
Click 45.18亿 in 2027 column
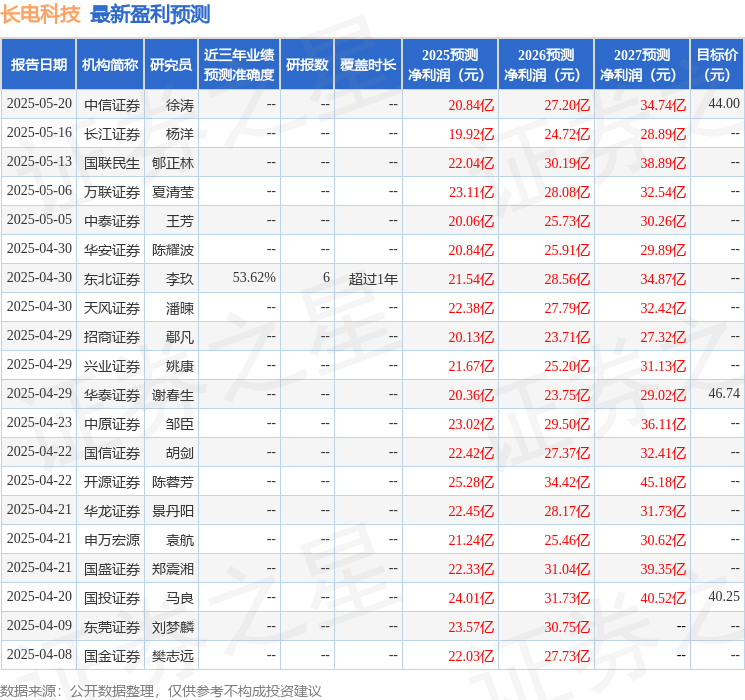coord(663,482)
